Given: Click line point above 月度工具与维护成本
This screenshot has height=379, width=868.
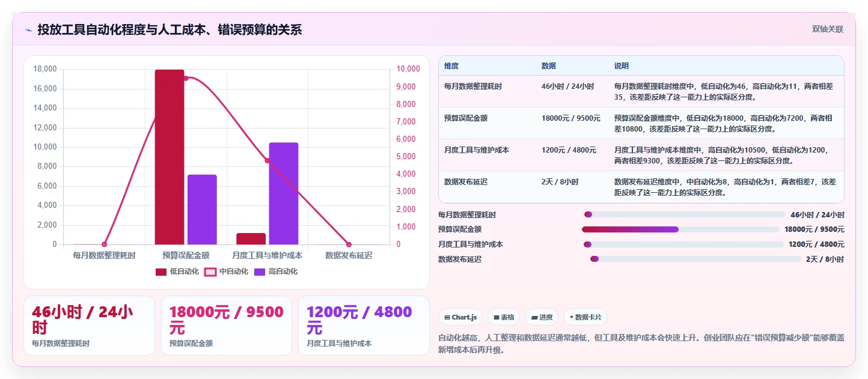Looking at the screenshot, I should coord(267,160).
